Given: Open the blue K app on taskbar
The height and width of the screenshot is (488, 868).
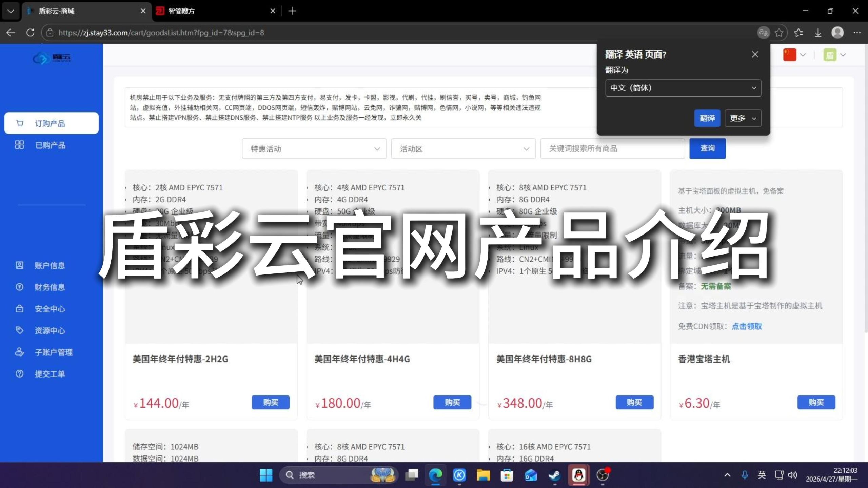Looking at the screenshot, I should [459, 475].
